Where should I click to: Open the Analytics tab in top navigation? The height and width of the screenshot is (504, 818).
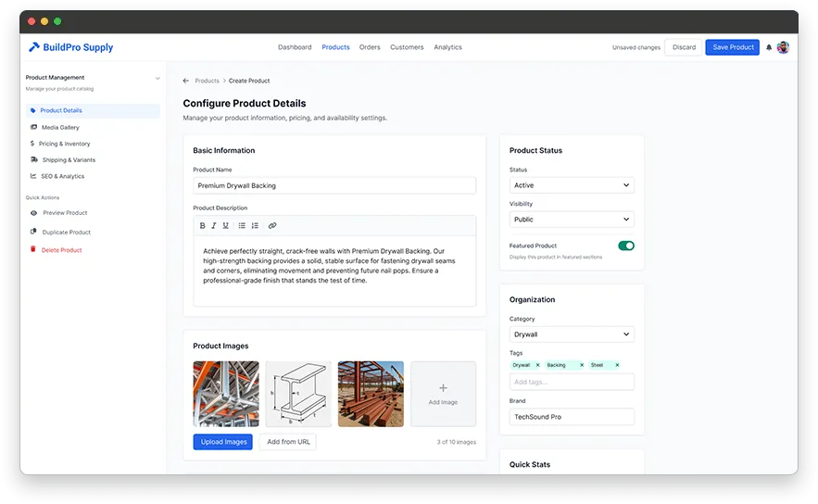[447, 47]
